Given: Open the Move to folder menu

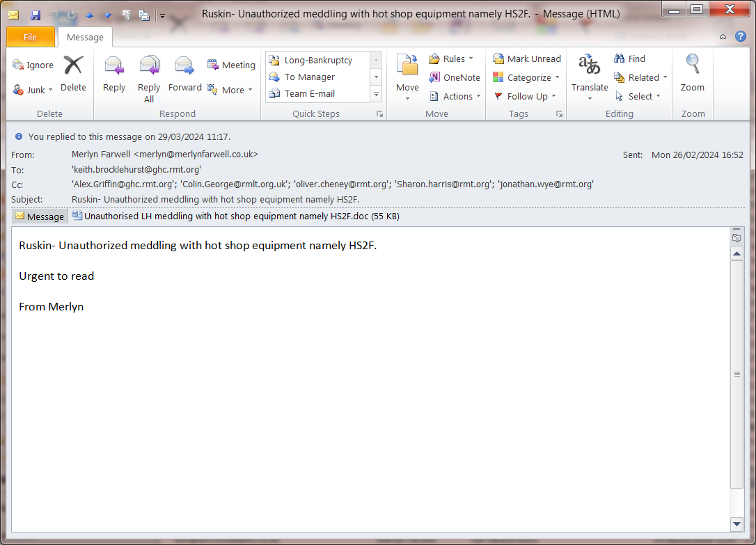Looking at the screenshot, I should 407,77.
